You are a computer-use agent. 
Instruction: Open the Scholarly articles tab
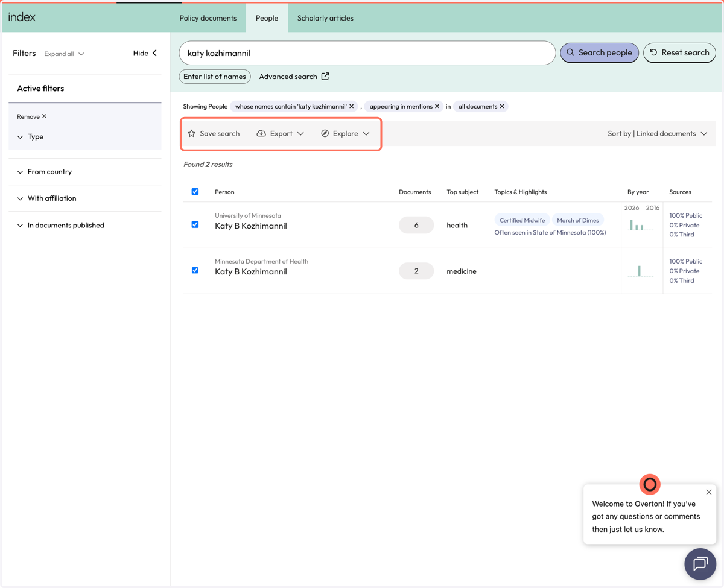tap(325, 18)
